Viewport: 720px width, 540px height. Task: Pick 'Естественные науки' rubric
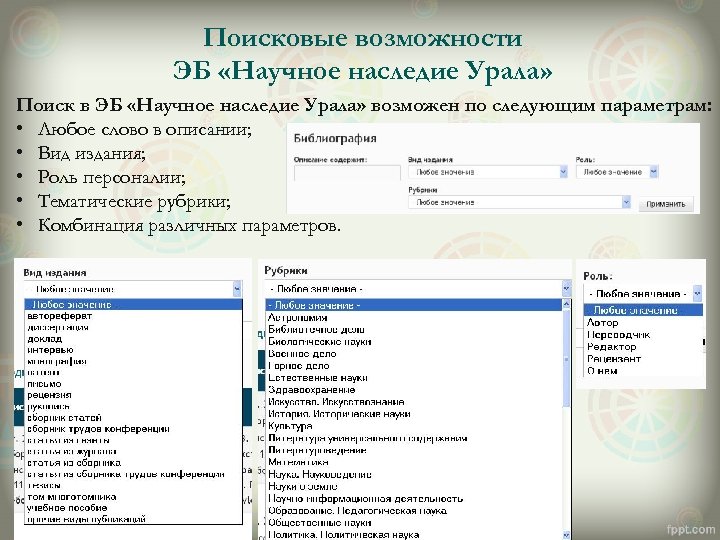(414, 378)
